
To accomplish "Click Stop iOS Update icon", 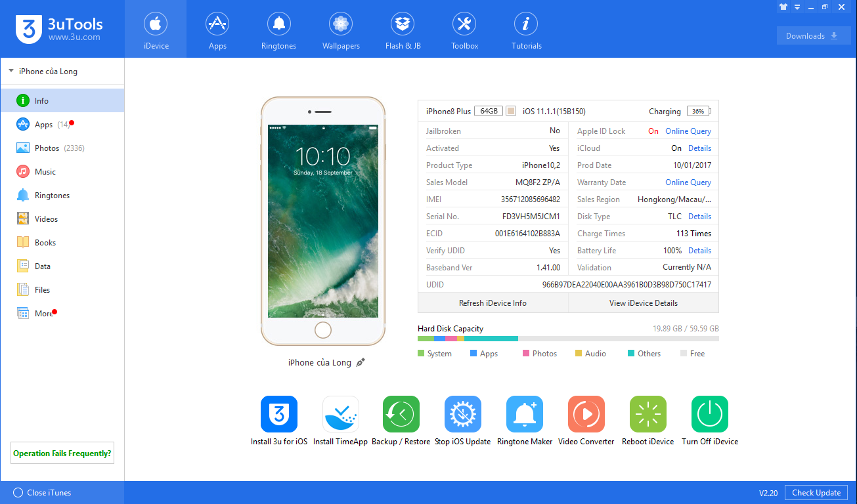I will (x=462, y=414).
